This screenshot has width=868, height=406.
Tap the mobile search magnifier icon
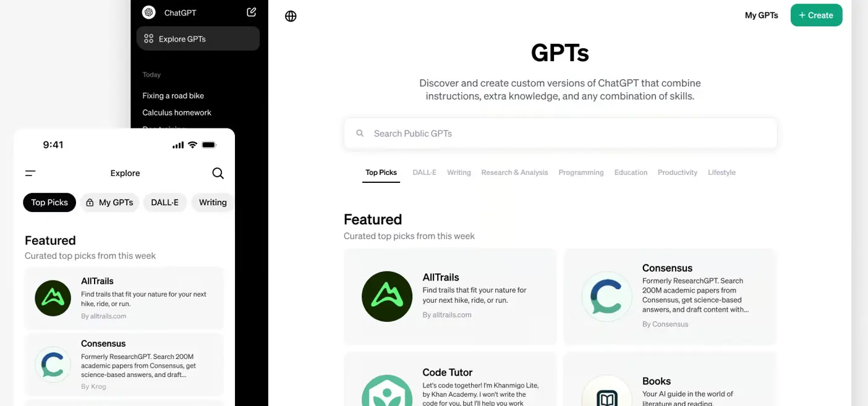[218, 173]
